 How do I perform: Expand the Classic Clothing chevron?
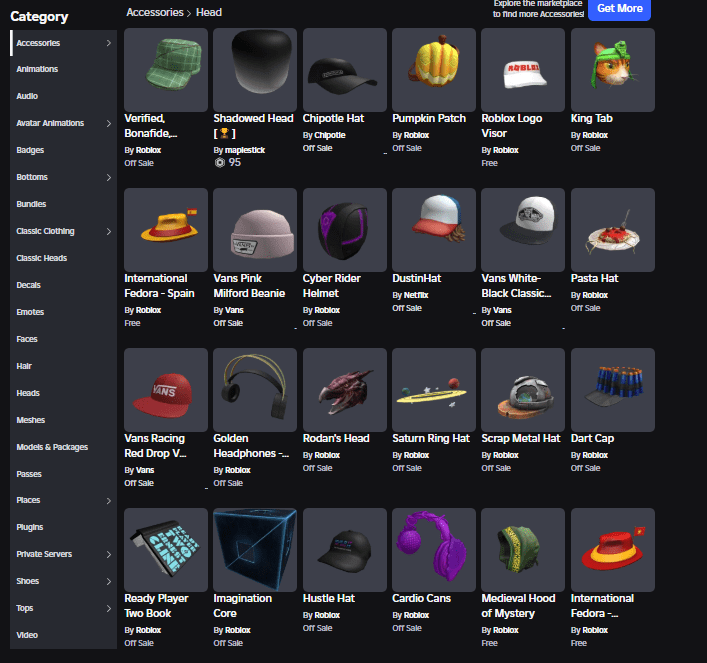point(108,232)
